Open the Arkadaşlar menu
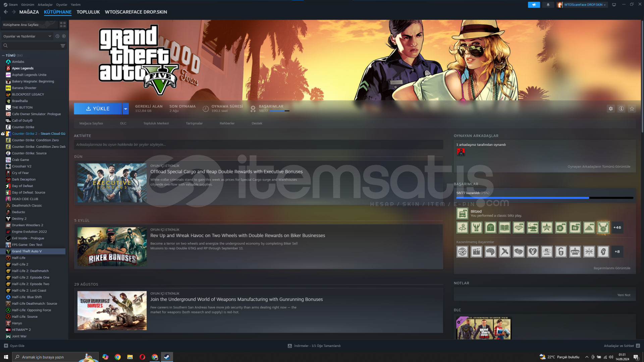Image resolution: width=644 pixels, height=362 pixels. pyautogui.click(x=45, y=5)
